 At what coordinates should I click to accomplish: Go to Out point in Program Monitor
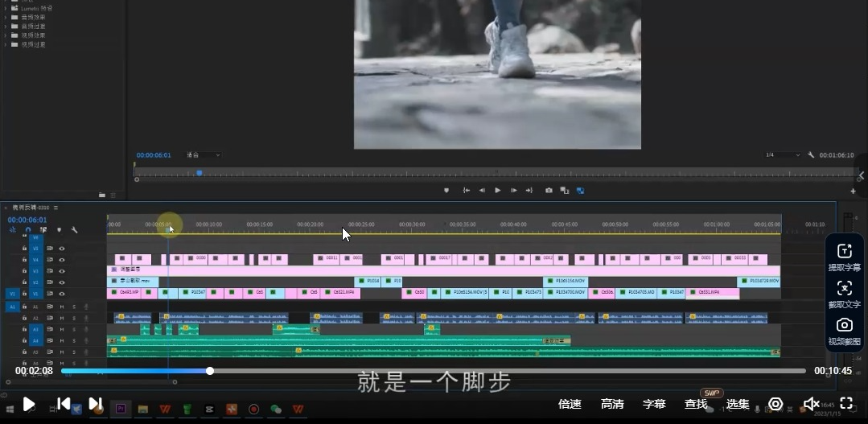529,191
